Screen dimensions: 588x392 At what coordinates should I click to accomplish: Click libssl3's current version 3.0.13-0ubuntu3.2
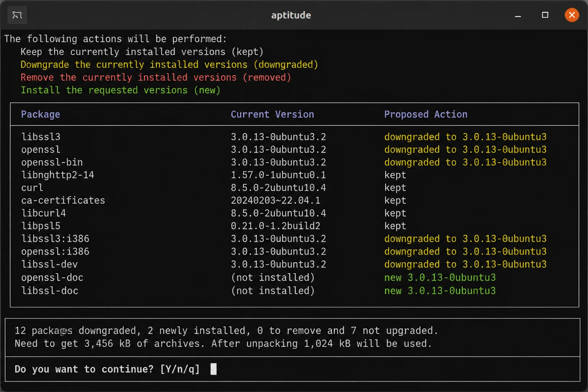coord(278,137)
